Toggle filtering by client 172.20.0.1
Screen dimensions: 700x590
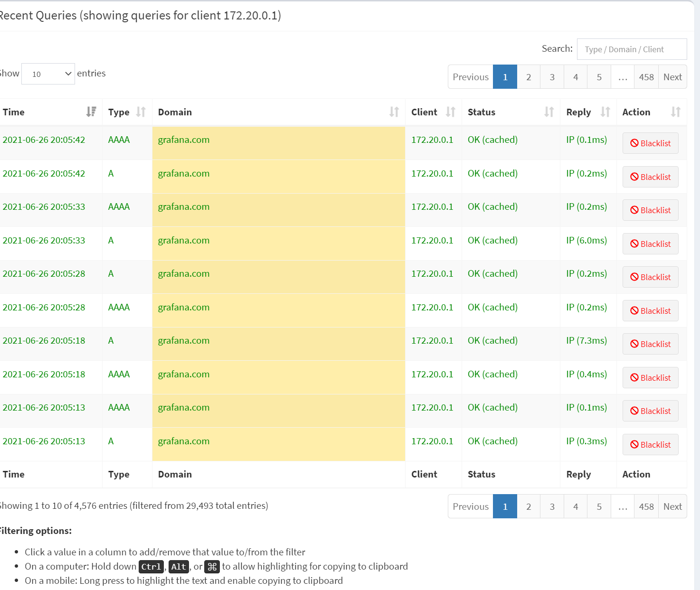coord(432,140)
